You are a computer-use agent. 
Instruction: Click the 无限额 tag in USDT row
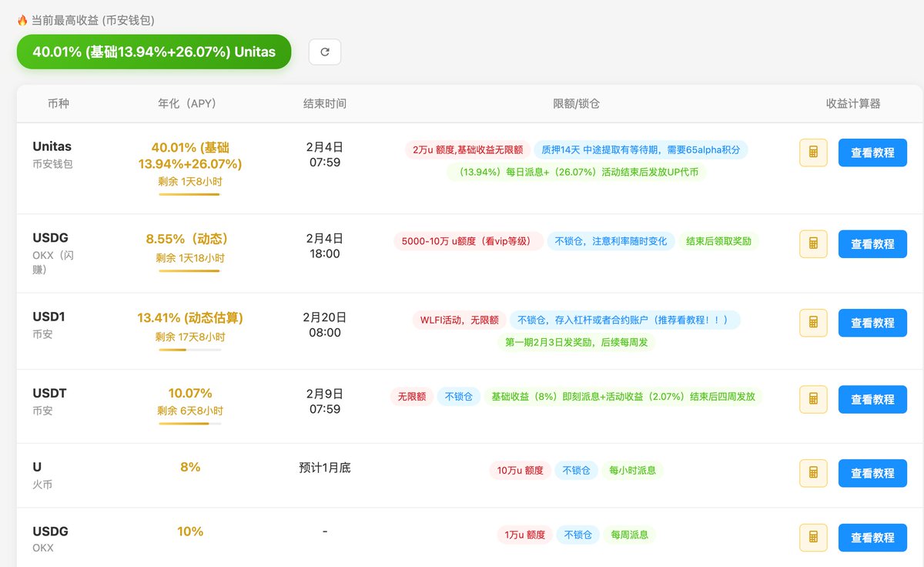click(412, 397)
